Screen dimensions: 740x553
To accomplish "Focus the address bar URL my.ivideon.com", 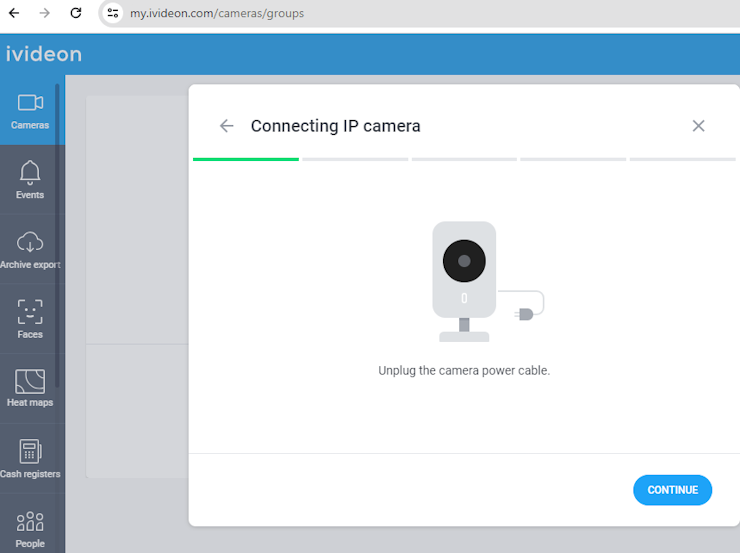I will pos(217,13).
